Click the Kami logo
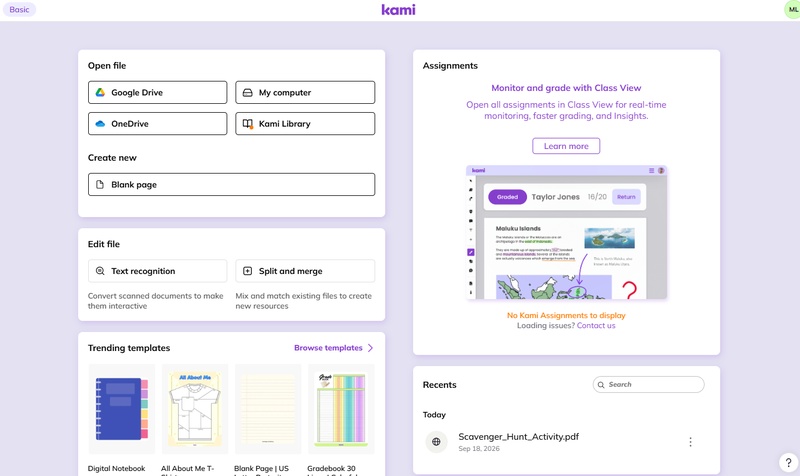 click(398, 10)
